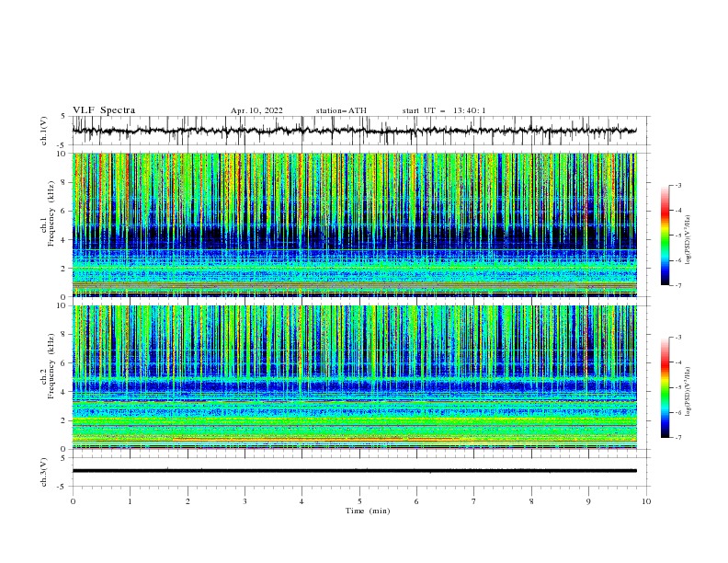Click the ch.2 spectrogram color bar
This screenshot has height=563, width=728.
coord(665,387)
